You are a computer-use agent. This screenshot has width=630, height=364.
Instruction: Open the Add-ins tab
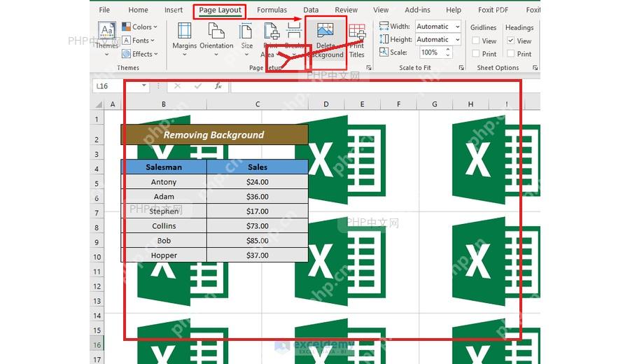click(x=417, y=10)
